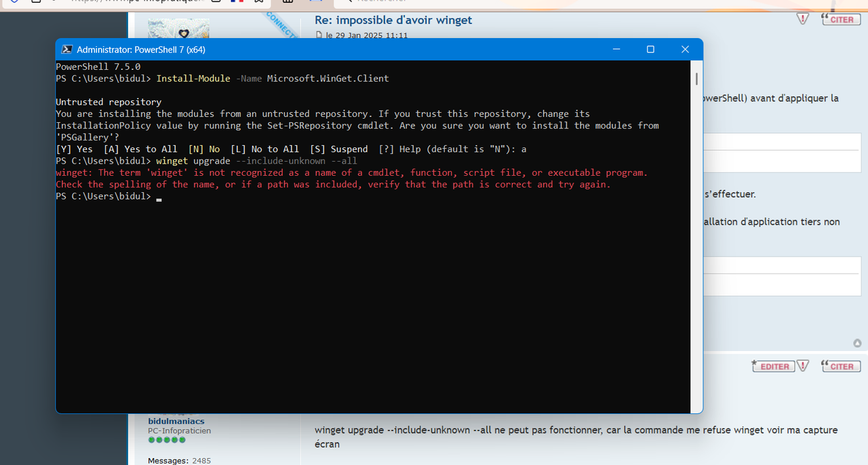868x465 pixels.
Task: Click "[L] No to All" option text
Action: [264, 149]
